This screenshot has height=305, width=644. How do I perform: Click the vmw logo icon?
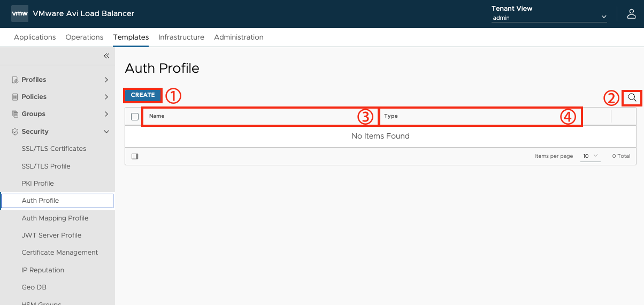20,13
